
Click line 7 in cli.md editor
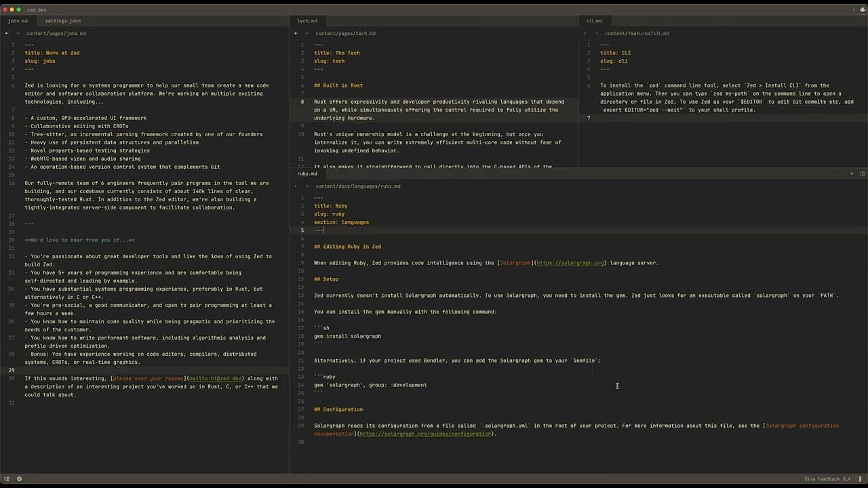tap(678, 118)
